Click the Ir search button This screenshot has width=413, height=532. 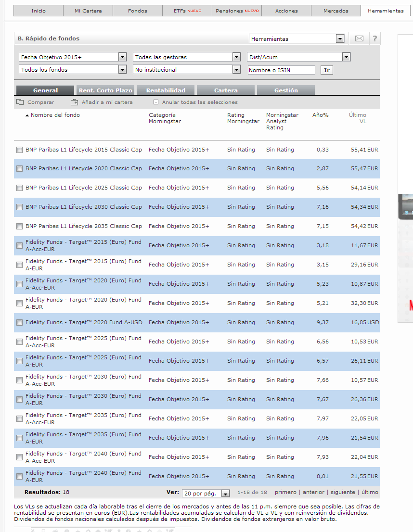[x=327, y=70]
